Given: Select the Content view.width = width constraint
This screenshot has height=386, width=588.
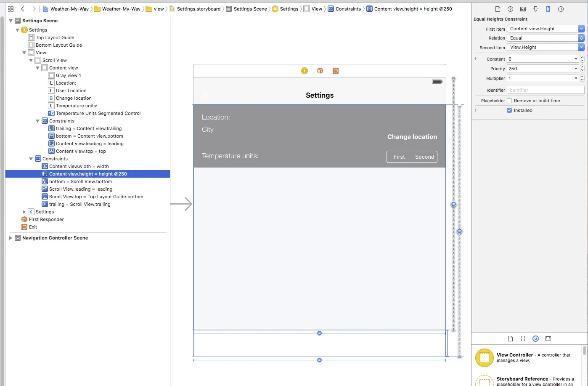Looking at the screenshot, I should (87, 166).
